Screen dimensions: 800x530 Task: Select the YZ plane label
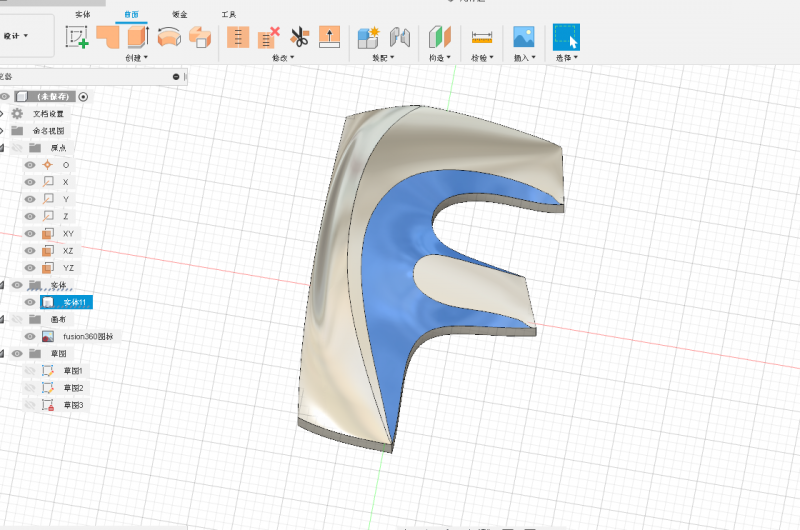[68, 268]
